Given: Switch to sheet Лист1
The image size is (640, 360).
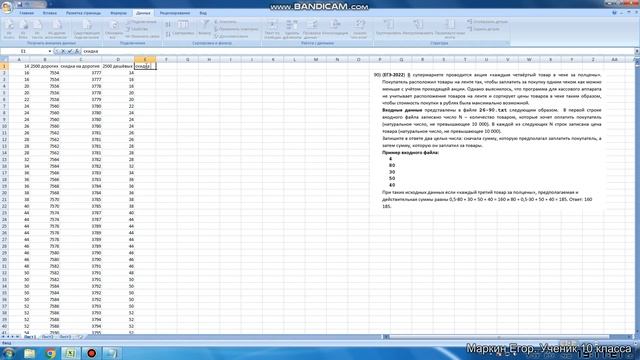Looking at the screenshot, I should (x=29, y=337).
